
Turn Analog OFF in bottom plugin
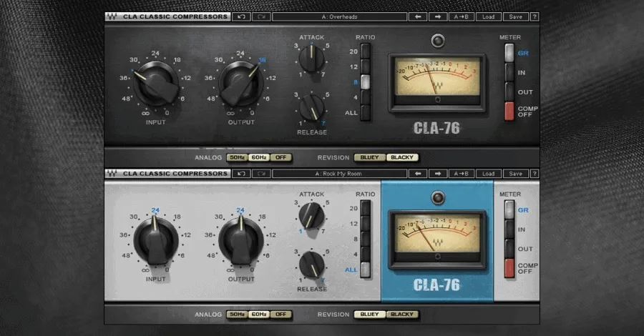(281, 315)
